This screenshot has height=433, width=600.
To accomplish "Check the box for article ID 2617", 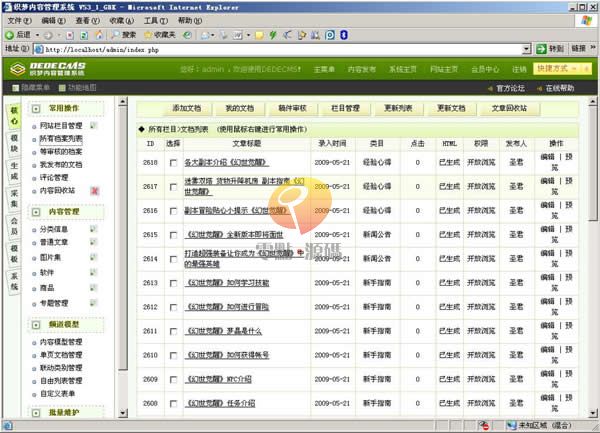I will (x=173, y=187).
